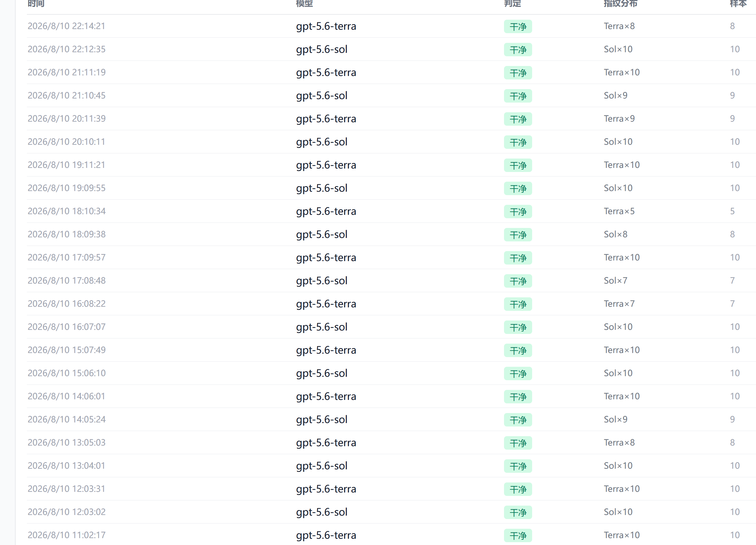
Task: Click timestamp 2026/8/10 21:11:19
Action: [x=67, y=72]
